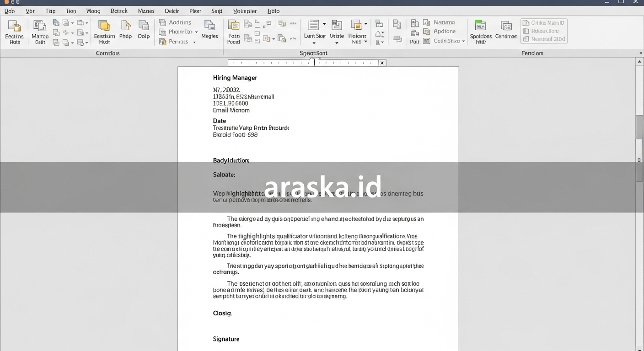
Task: Select the "Eectins Plotn" clipboard icon
Action: (x=14, y=30)
